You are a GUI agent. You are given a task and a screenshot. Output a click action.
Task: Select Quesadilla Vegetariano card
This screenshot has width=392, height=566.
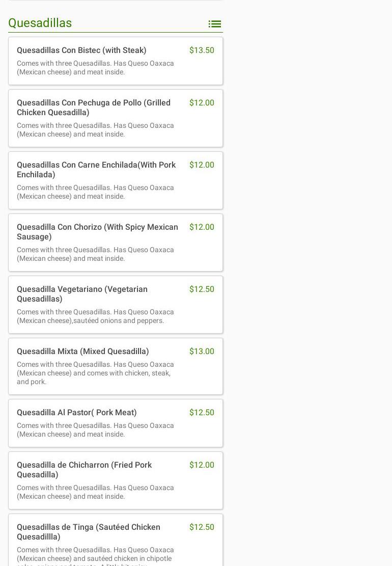(116, 305)
